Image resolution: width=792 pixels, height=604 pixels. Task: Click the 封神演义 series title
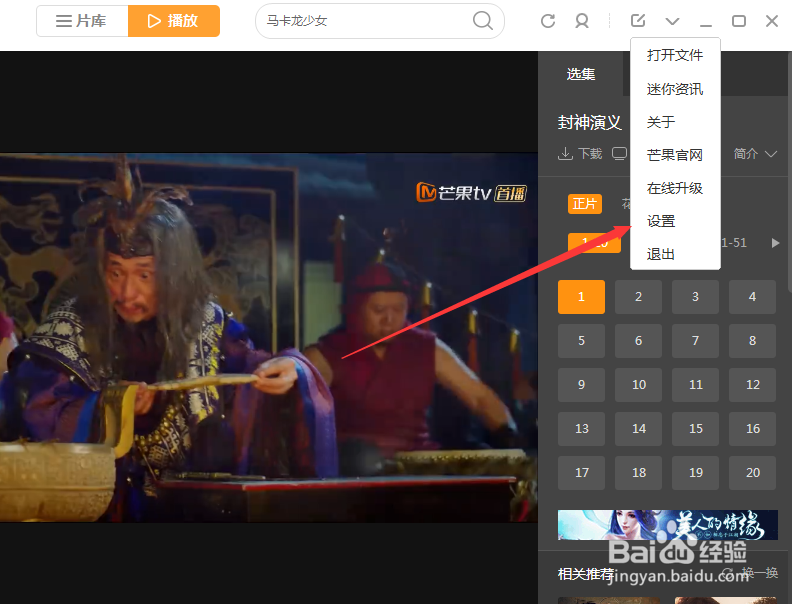(x=589, y=122)
